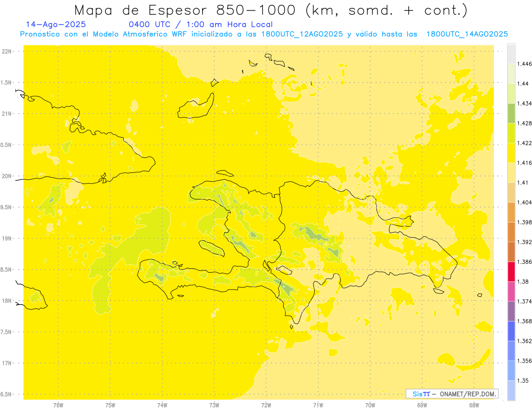Click the tan legend swatch between 1.404 and 1.41
The height and width of the screenshot is (411, 532).
[x=511, y=192]
